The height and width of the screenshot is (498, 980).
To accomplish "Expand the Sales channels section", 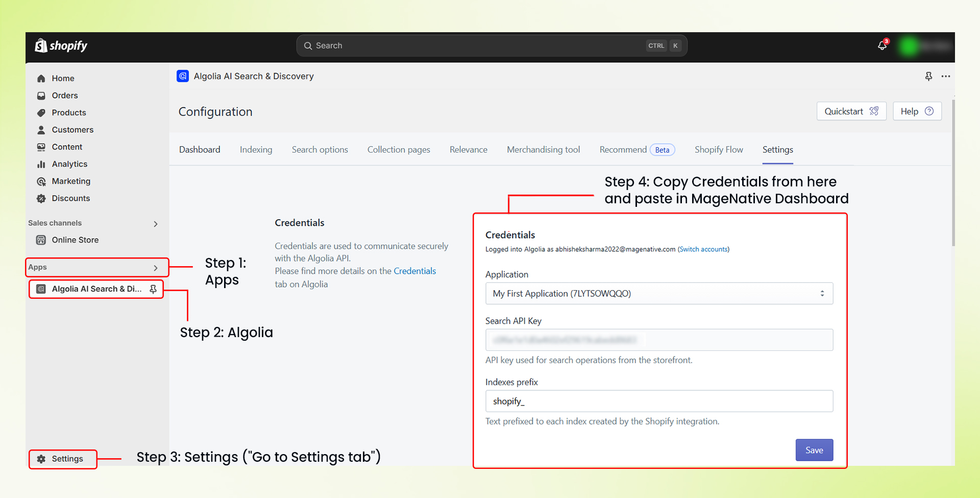I will tap(155, 223).
